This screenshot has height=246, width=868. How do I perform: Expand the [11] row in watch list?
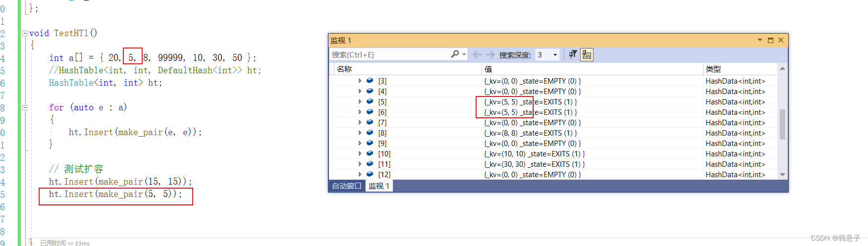(x=360, y=164)
